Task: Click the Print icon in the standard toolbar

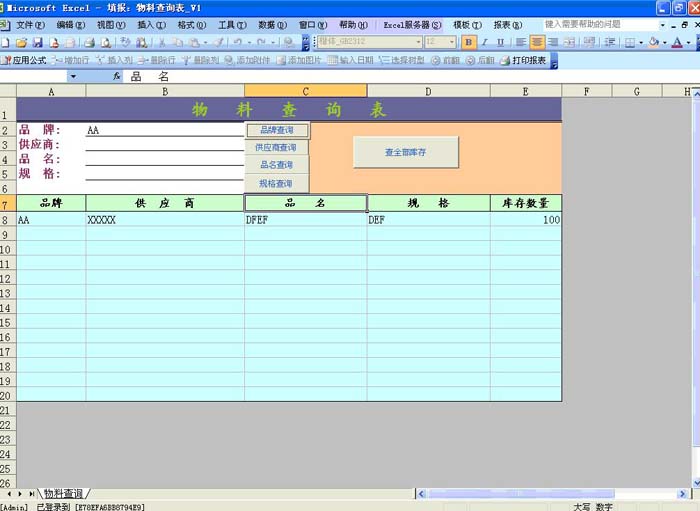Action: (x=87, y=43)
